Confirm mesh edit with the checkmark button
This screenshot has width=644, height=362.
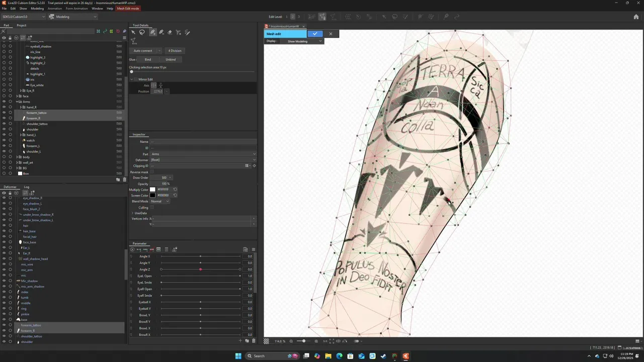(x=315, y=34)
